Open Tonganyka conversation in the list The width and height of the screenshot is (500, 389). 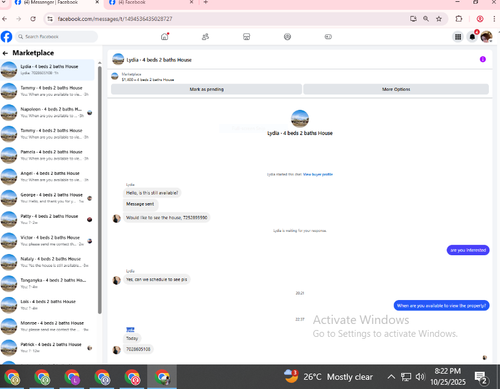pos(47,283)
